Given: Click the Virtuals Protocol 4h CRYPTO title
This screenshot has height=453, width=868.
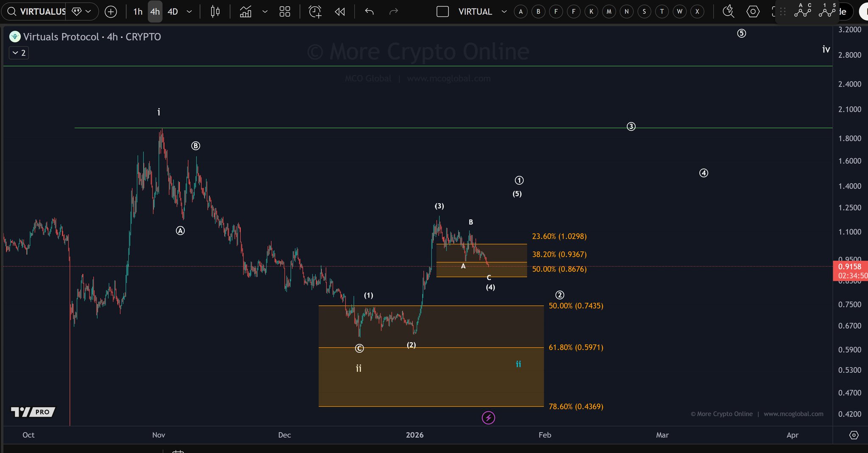Looking at the screenshot, I should click(92, 37).
